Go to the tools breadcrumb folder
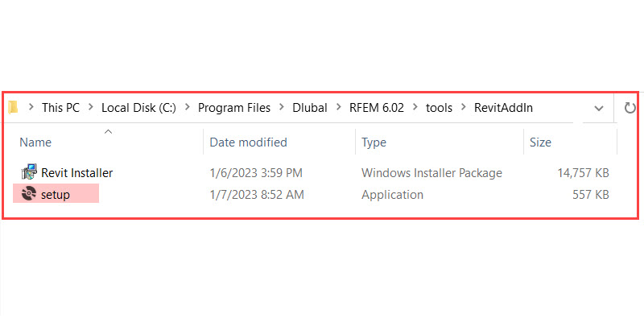Screen dimensions: 644x322 pos(439,107)
